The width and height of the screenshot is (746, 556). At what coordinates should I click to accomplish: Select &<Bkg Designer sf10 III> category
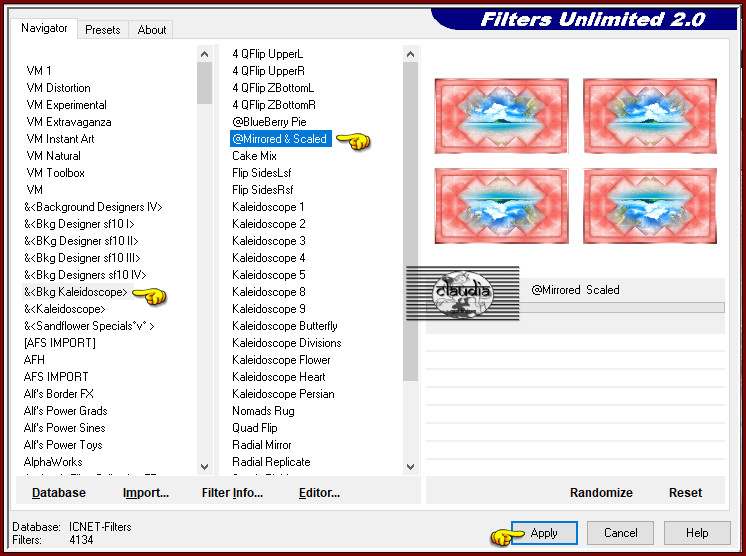pyautogui.click(x=82, y=258)
